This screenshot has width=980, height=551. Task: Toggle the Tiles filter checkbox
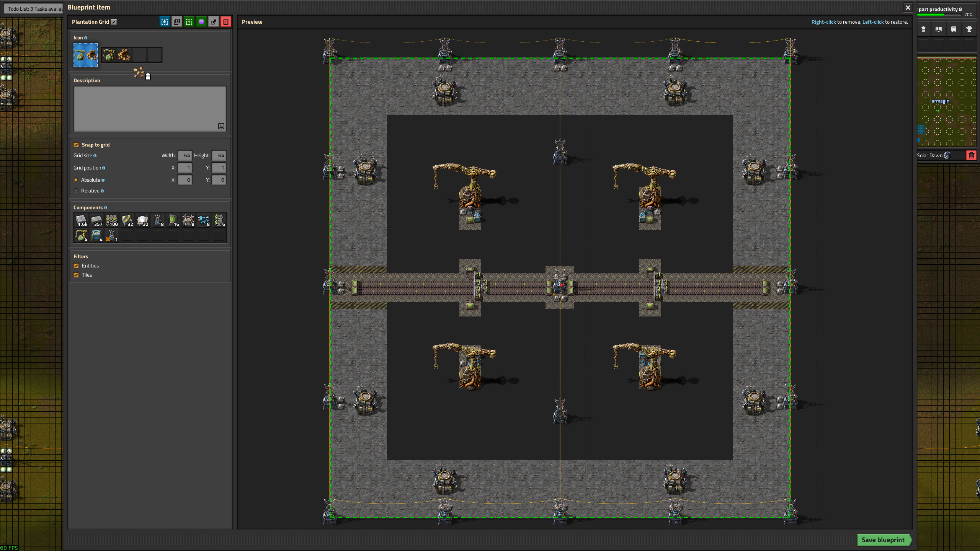[x=76, y=275]
